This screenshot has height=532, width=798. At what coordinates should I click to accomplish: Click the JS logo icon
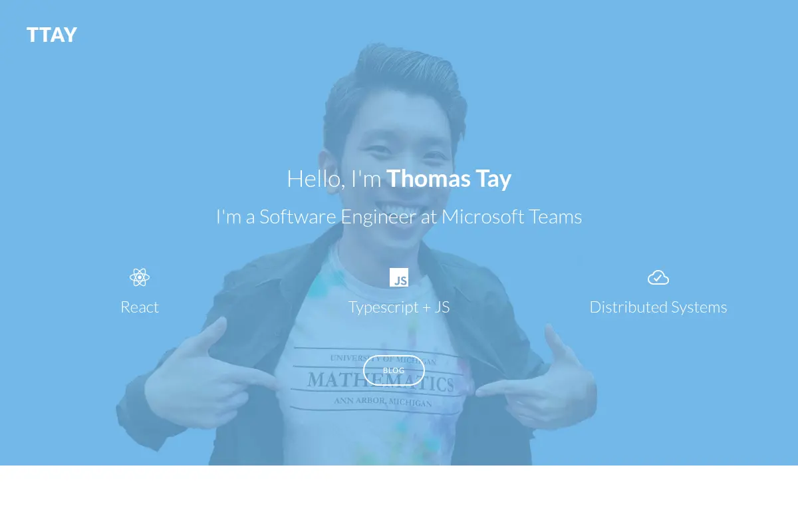[399, 277]
